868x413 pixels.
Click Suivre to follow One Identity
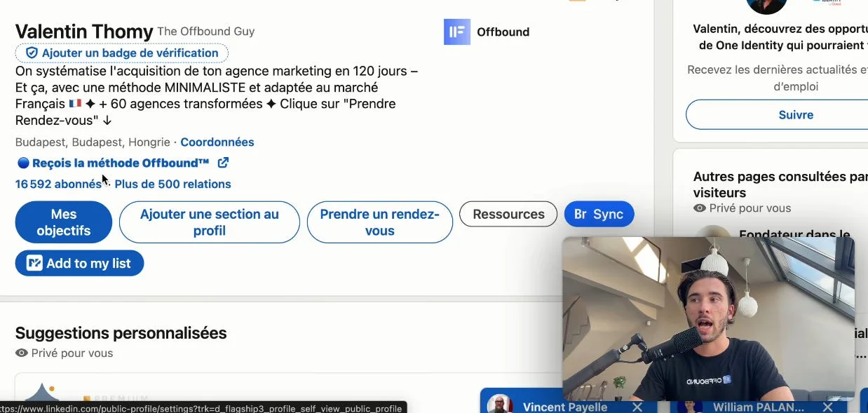click(x=796, y=115)
